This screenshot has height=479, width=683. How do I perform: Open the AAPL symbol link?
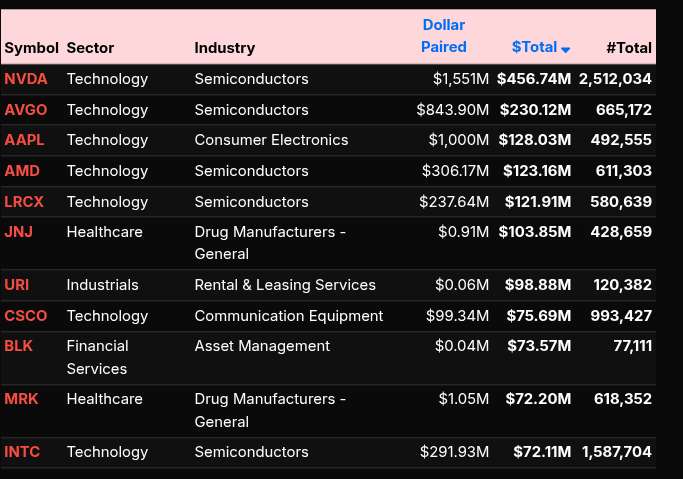pyautogui.click(x=24, y=140)
